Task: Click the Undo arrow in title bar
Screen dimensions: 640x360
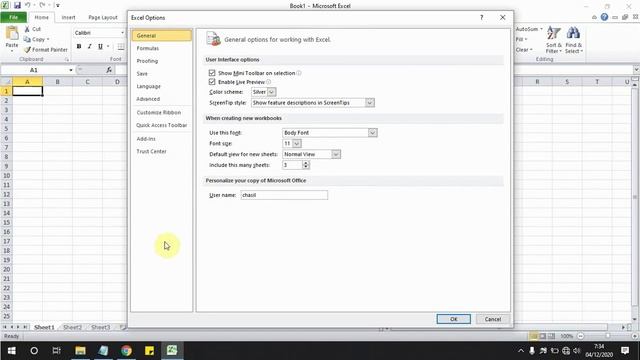Action: 27,5
